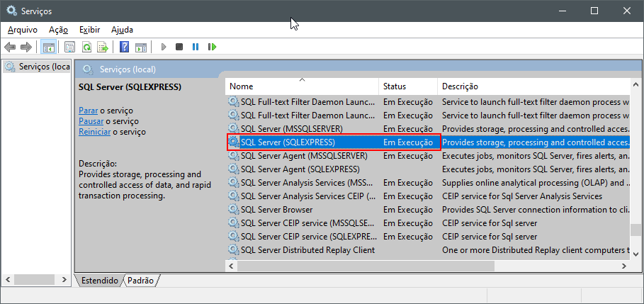
Task: Click 'One or more Distributed Replay client' description
Action: (x=536, y=249)
